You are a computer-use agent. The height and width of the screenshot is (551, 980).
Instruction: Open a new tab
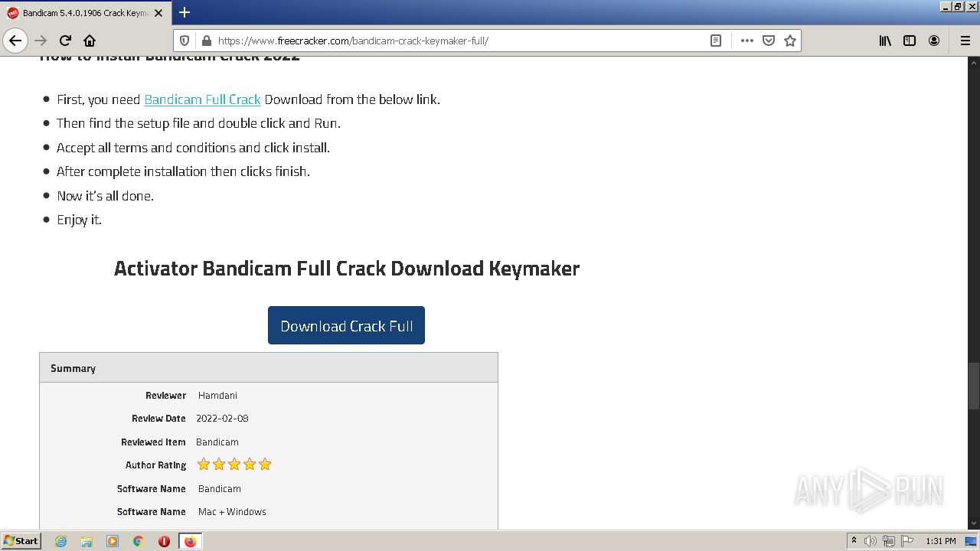(x=185, y=12)
